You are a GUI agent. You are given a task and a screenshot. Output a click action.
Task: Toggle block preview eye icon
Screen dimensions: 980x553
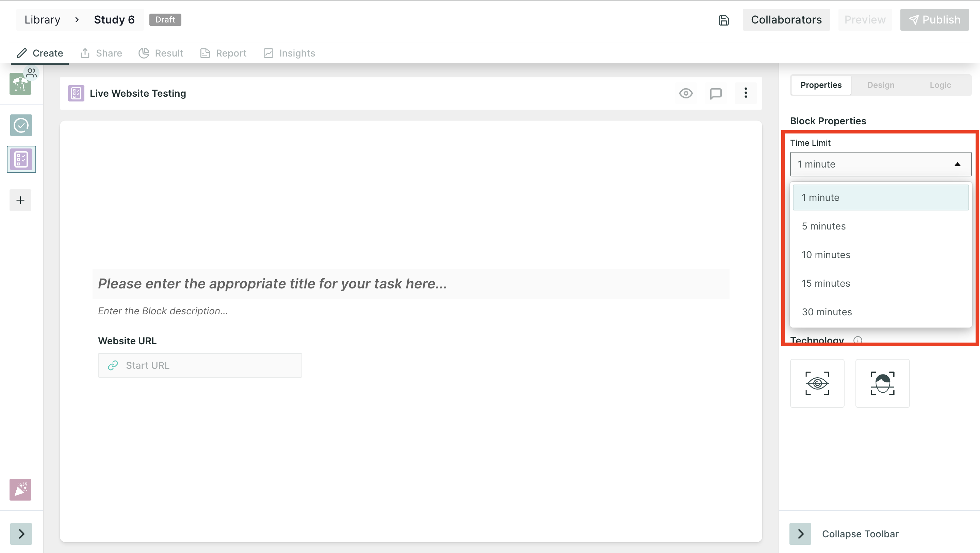click(686, 93)
